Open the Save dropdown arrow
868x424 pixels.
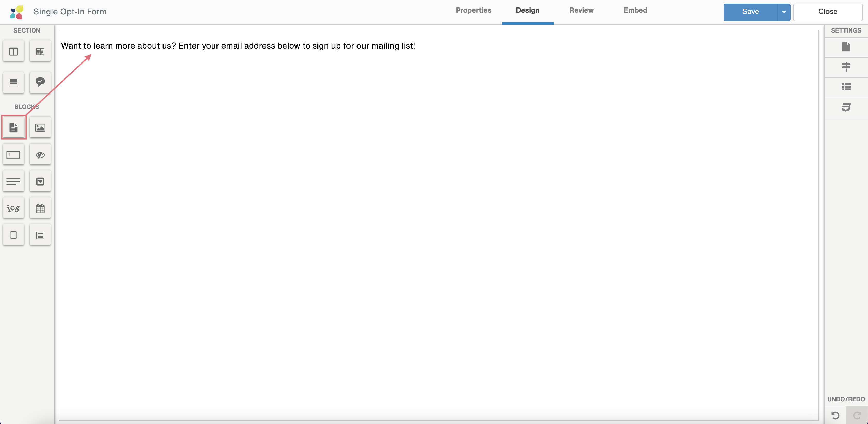tap(784, 12)
